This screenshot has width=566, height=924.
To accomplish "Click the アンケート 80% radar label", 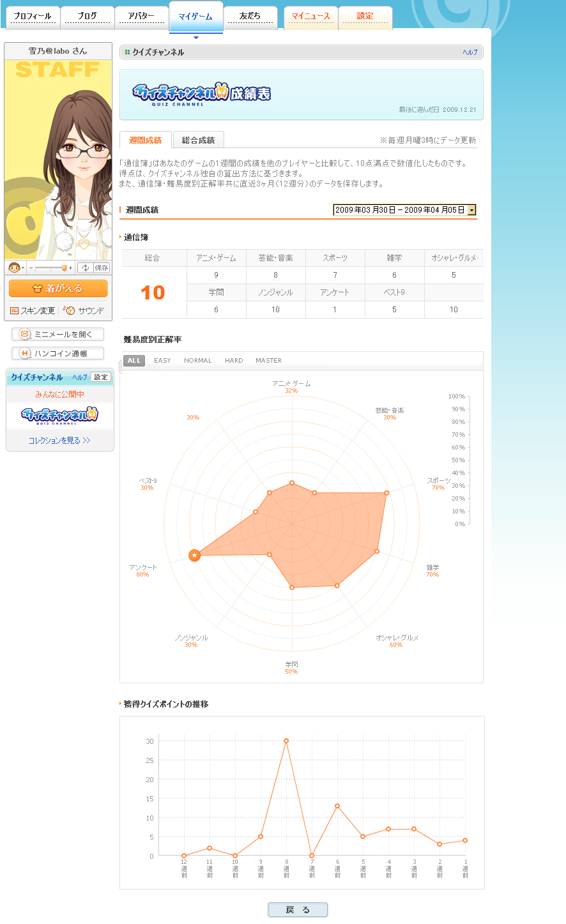I will pyautogui.click(x=142, y=571).
